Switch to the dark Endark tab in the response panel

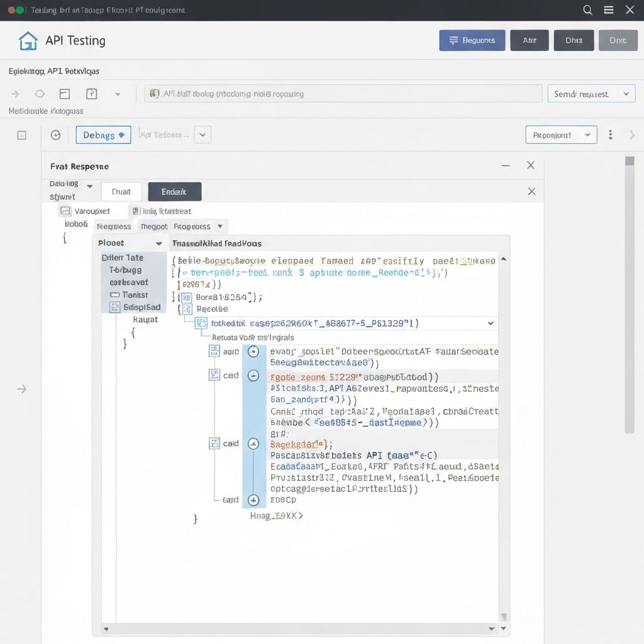(174, 191)
